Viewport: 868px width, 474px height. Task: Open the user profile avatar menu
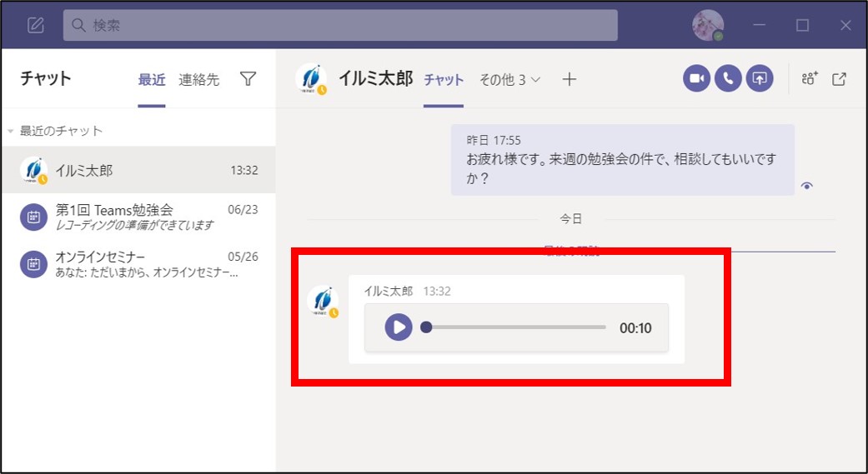(x=707, y=25)
